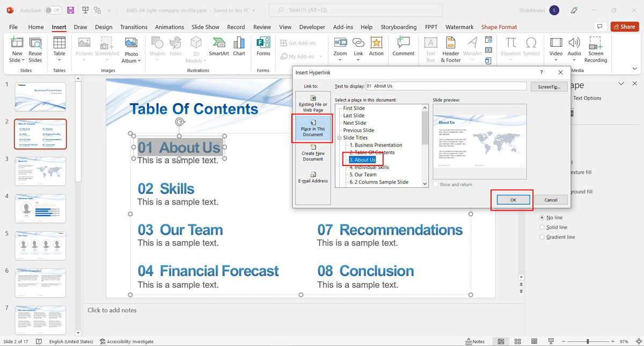
Task: Select the Solid line radio button
Action: [x=543, y=227]
